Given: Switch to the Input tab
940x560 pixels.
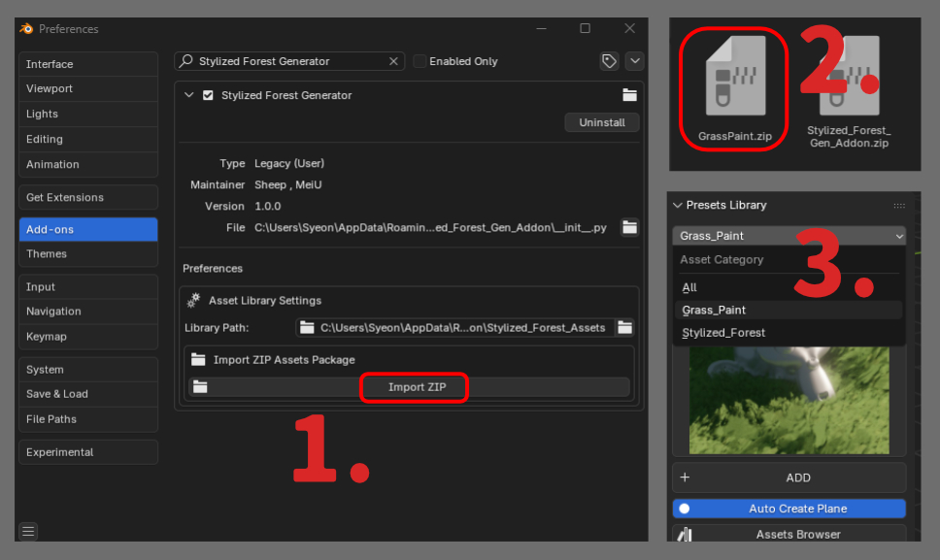Looking at the screenshot, I should point(88,287).
